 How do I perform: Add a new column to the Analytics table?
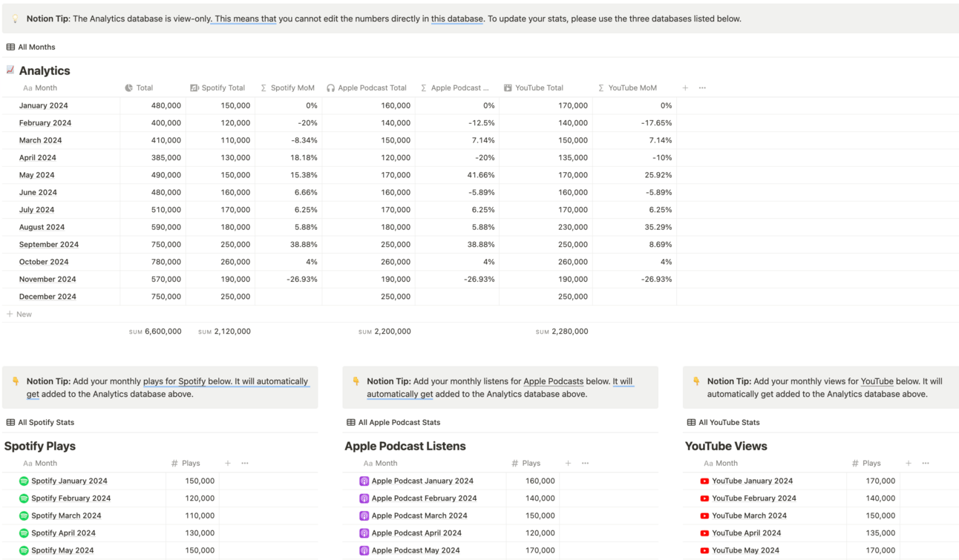(685, 88)
